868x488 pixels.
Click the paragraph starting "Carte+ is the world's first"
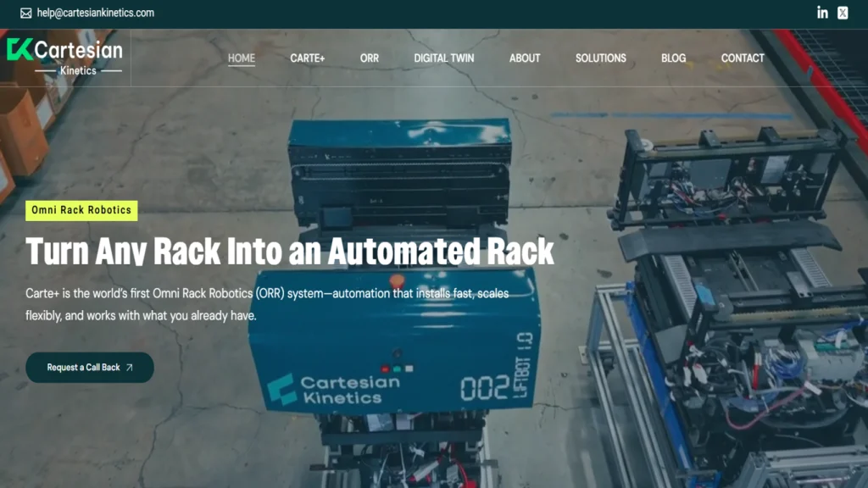click(x=267, y=304)
